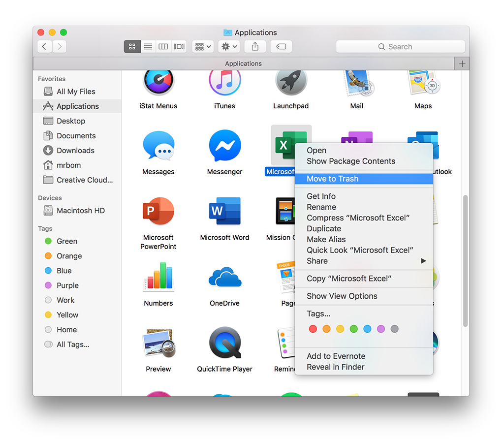Screen dimensions: 504x440
Task: Open Documents in the sidebar
Action: (x=77, y=136)
